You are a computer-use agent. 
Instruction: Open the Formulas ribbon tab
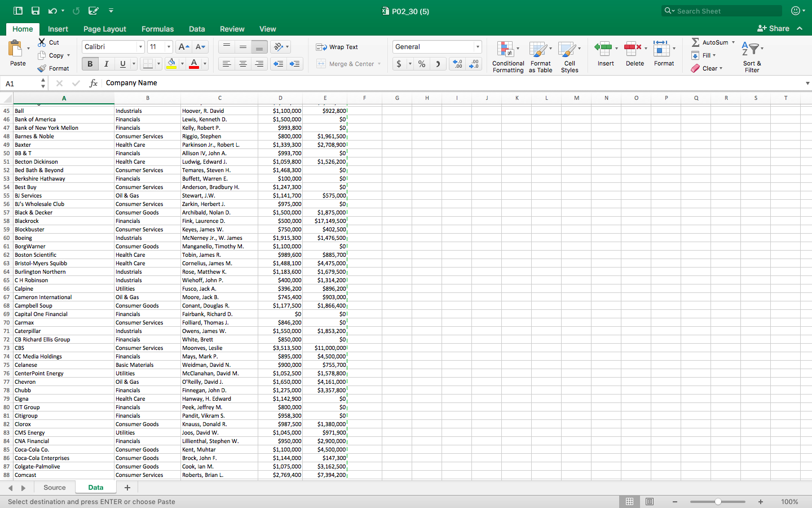coord(157,29)
